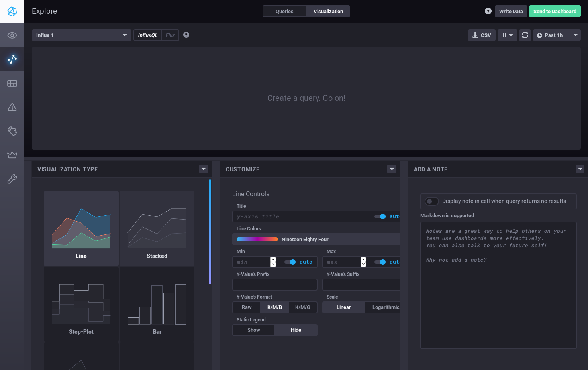Click the visualization type scrollbar

pyautogui.click(x=210, y=232)
